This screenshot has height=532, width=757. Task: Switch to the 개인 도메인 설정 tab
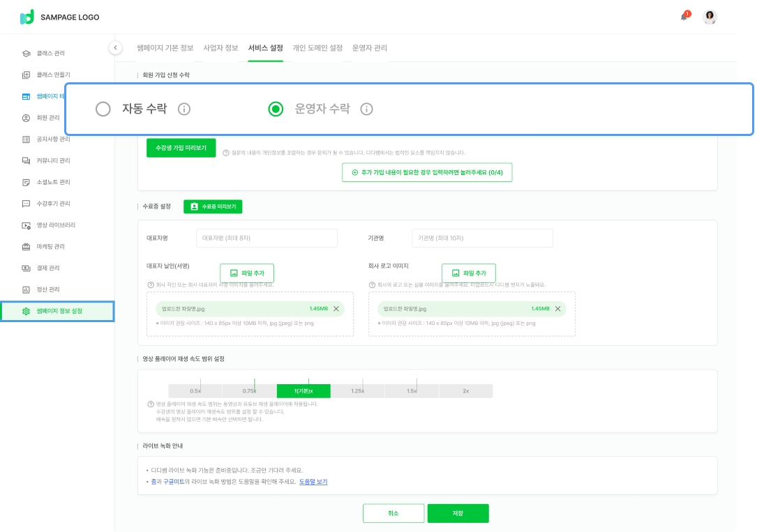pyautogui.click(x=317, y=48)
